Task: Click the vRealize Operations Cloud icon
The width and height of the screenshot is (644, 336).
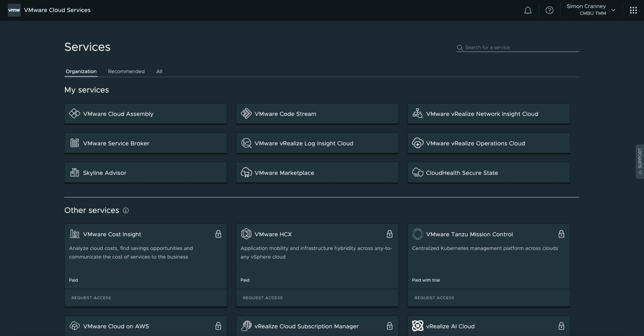Action: 418,143
